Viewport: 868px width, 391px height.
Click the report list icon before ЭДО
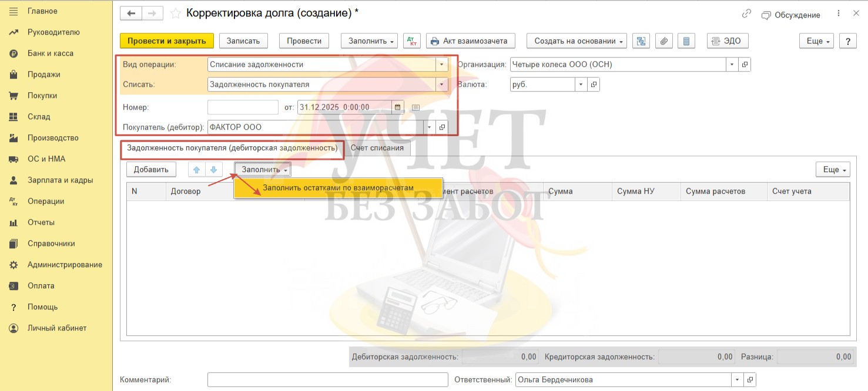pyautogui.click(x=686, y=41)
